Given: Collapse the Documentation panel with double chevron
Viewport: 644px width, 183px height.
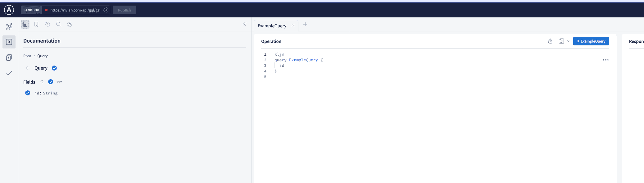Looking at the screenshot, I should 244,24.
